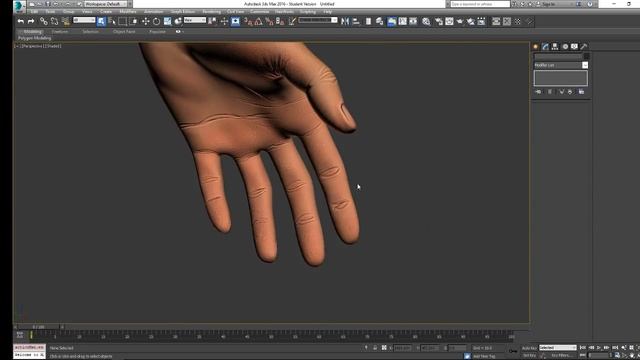The image size is (640, 360).
Task: Open the Animation menu
Action: (x=153, y=12)
